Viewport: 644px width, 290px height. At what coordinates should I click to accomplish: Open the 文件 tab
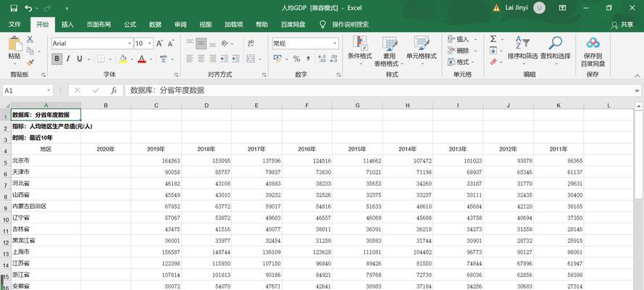tap(14, 25)
